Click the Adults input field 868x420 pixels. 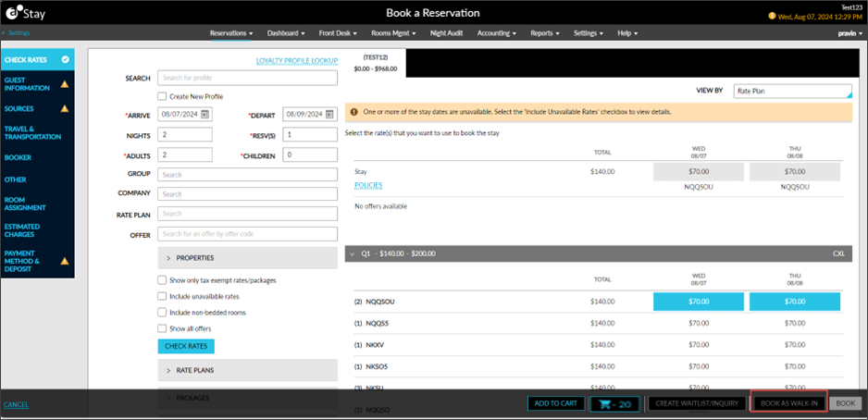[185, 154]
